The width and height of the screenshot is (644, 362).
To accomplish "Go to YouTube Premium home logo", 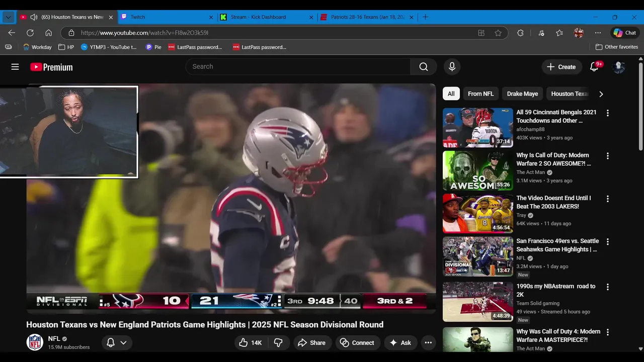I will 51,67.
